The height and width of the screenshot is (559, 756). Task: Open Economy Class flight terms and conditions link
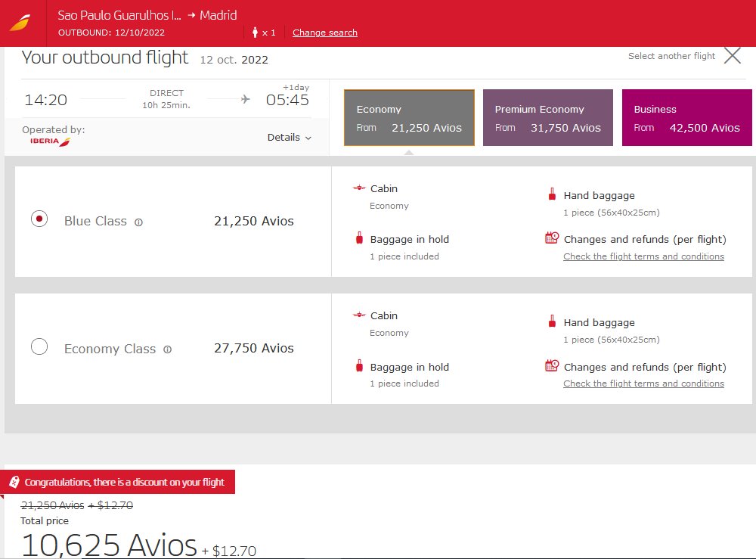coord(643,384)
